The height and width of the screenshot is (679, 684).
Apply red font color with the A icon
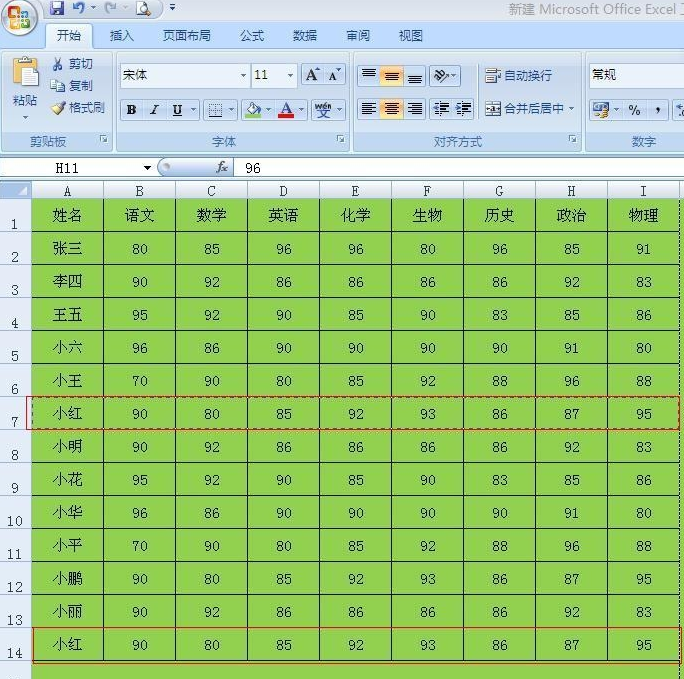coord(286,110)
